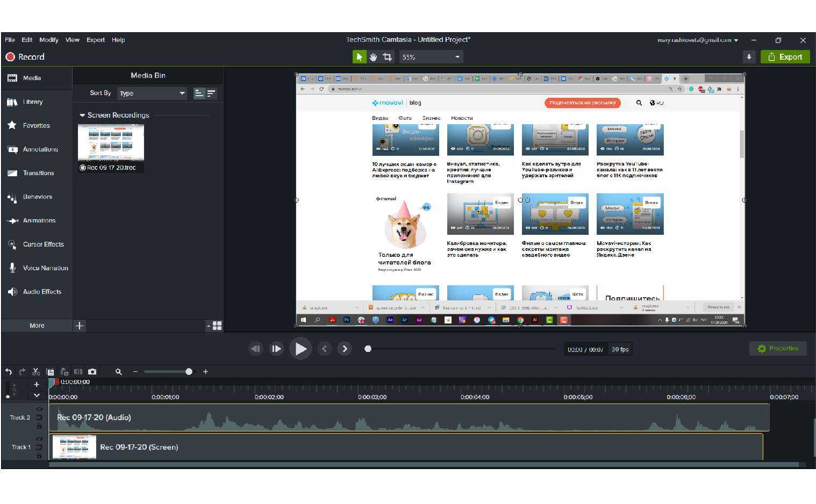Take a snapshot with the camera icon
The width and height of the screenshot is (816, 504).
[92, 371]
